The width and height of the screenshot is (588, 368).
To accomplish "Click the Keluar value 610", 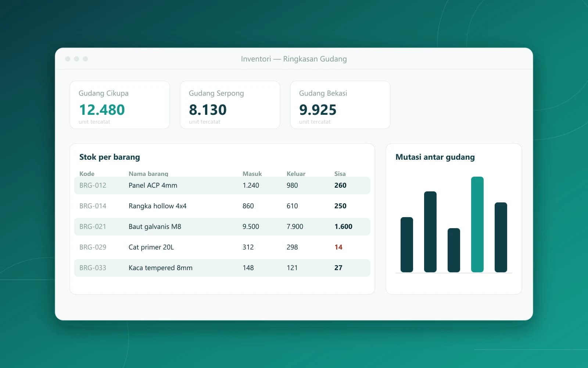I will [x=292, y=206].
